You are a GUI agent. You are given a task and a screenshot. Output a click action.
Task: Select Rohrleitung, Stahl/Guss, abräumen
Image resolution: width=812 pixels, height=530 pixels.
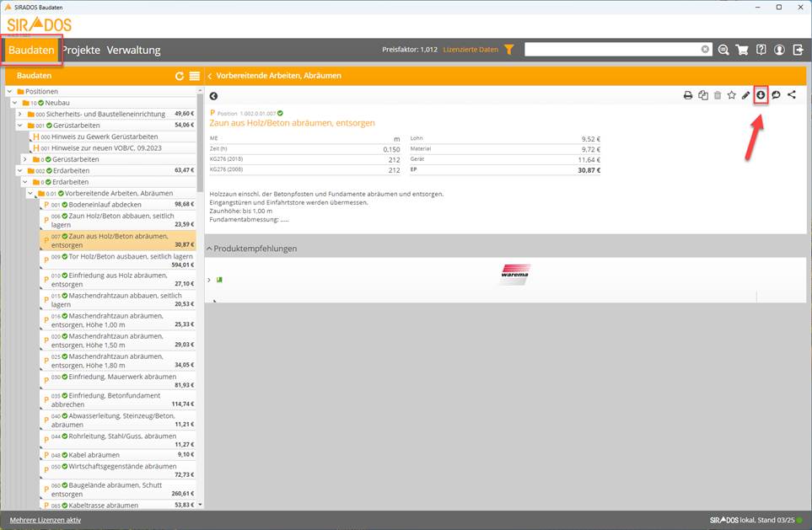click(118, 440)
